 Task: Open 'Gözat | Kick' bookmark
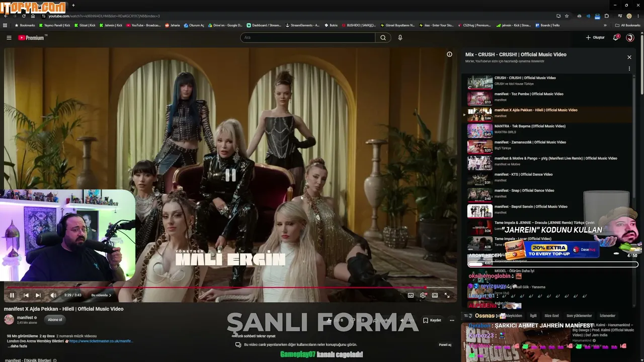[x=85, y=25]
